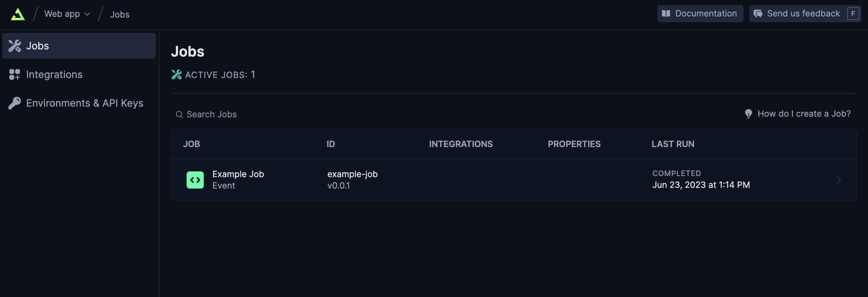
Task: Click the book icon next to Documentation
Action: pyautogui.click(x=666, y=14)
